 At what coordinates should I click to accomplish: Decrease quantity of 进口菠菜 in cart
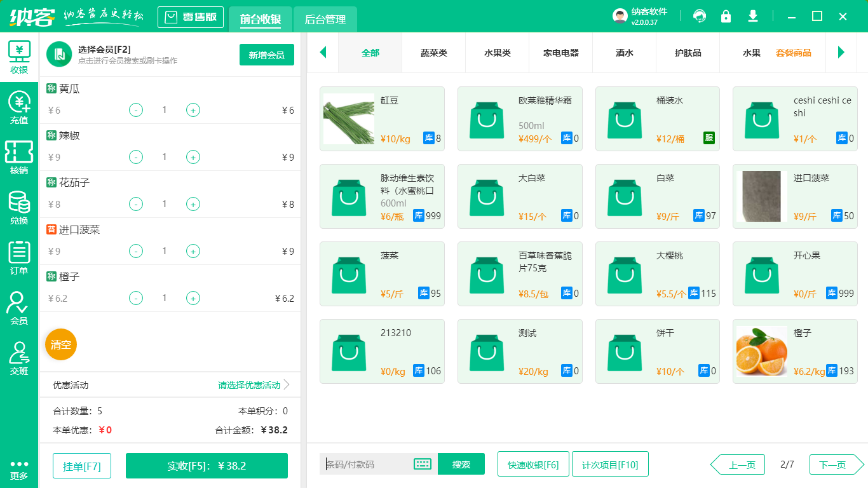pos(136,251)
